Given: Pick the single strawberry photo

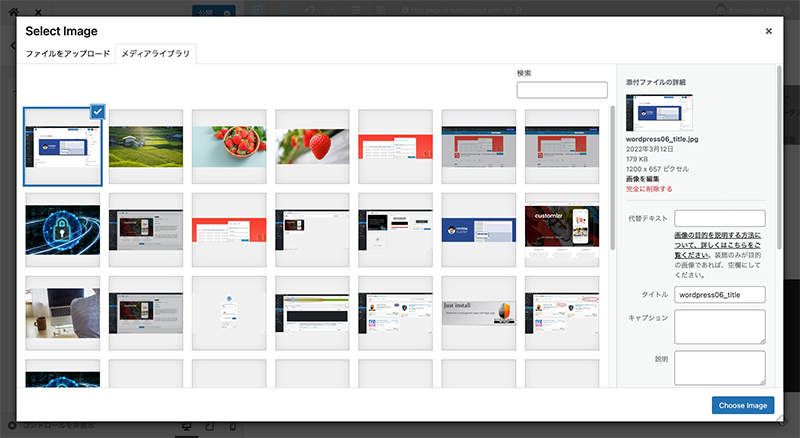Looking at the screenshot, I should (312, 146).
